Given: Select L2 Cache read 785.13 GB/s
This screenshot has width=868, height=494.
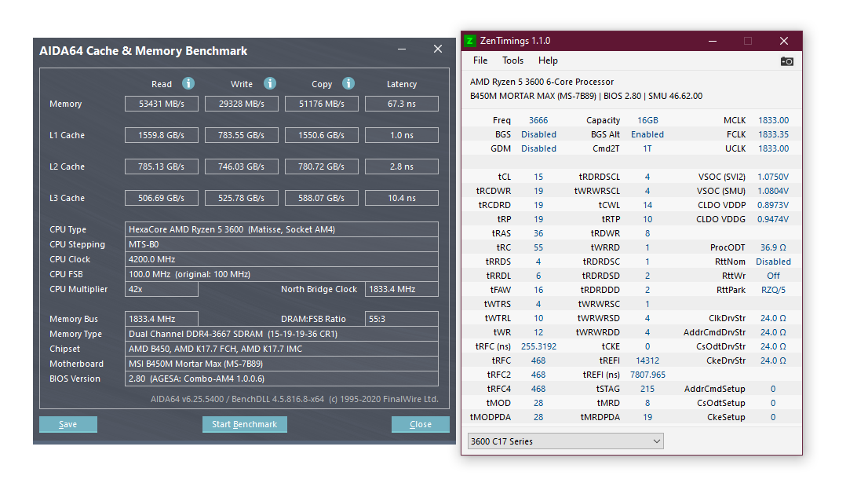Looking at the screenshot, I should pyautogui.click(x=161, y=166).
